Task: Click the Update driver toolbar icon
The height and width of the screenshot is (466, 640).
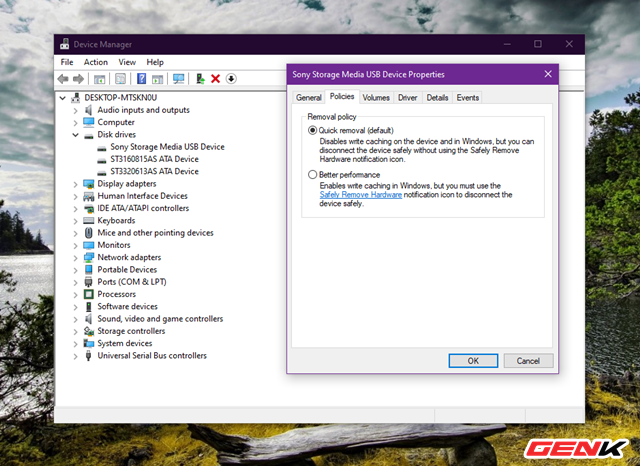Action: click(201, 78)
